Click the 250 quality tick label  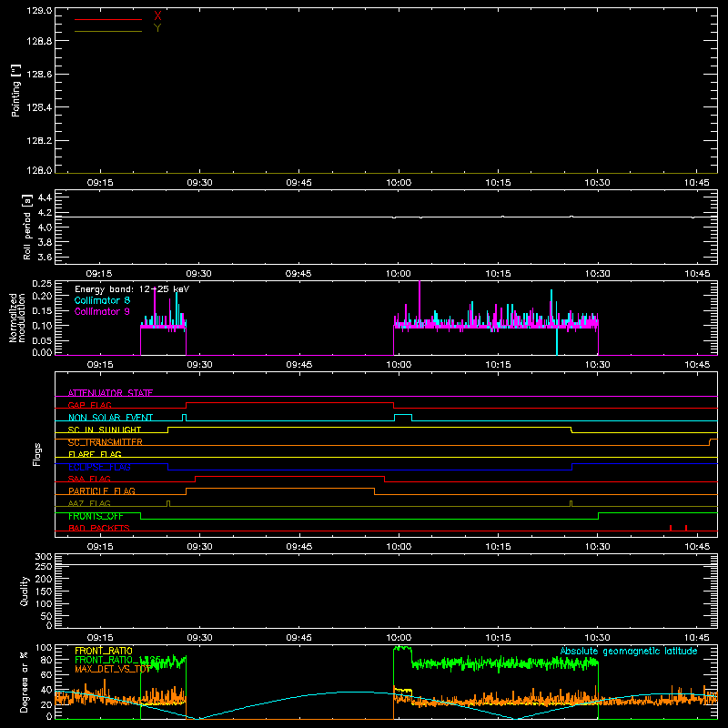pyautogui.click(x=44, y=567)
